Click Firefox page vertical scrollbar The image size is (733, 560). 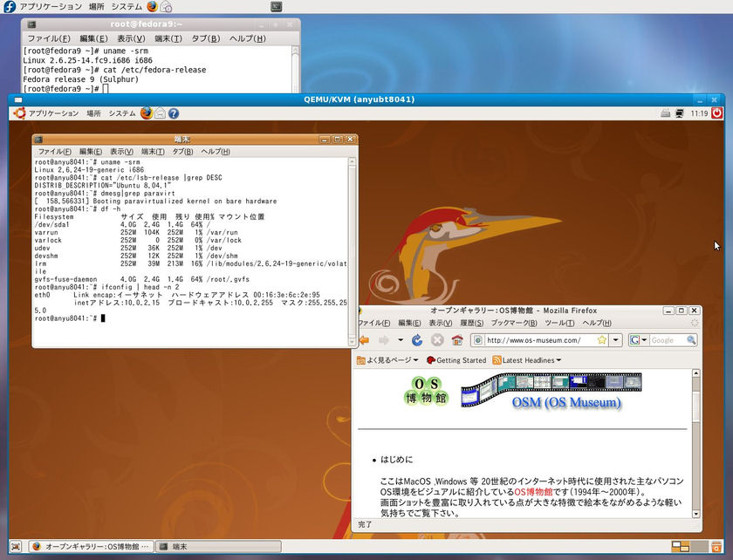click(x=695, y=443)
